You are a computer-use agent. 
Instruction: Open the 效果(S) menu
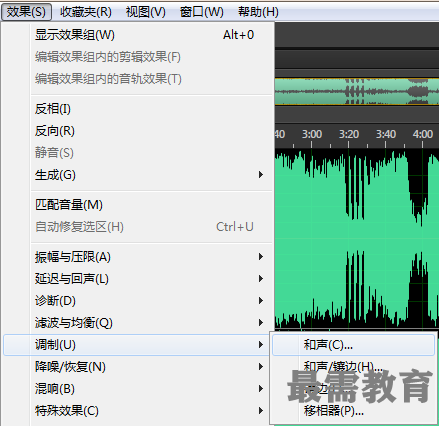pos(26,12)
